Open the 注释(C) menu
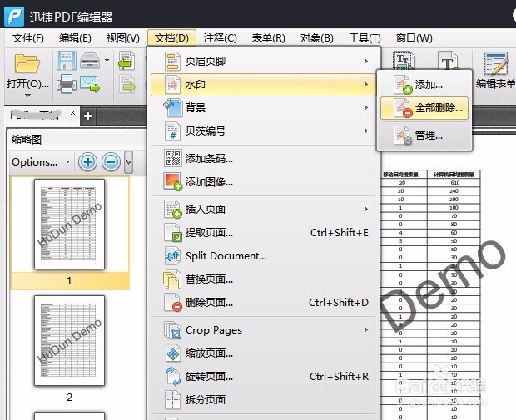The height and width of the screenshot is (420, 516). tap(220, 38)
